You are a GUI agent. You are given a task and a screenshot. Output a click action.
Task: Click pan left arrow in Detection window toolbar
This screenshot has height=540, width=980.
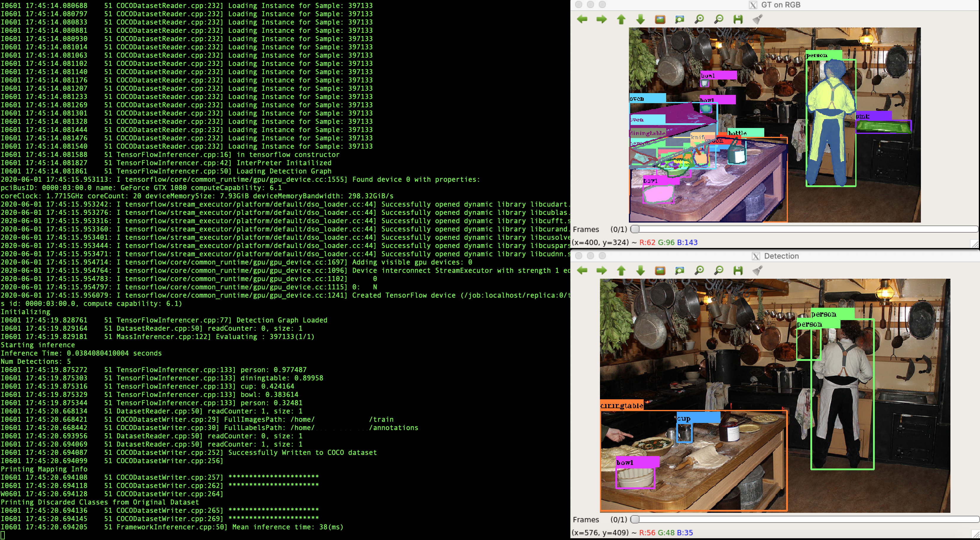coord(582,270)
